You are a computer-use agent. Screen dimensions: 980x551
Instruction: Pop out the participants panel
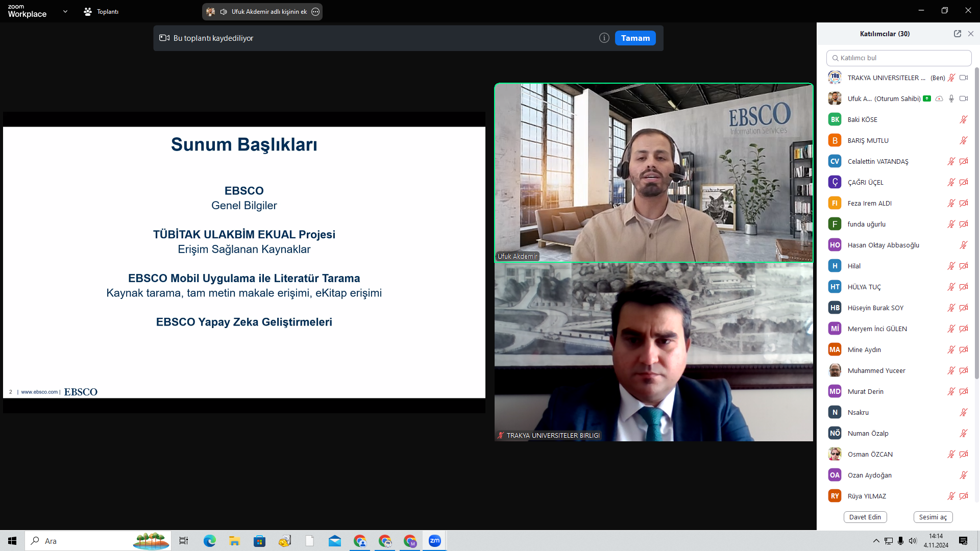[x=957, y=34]
